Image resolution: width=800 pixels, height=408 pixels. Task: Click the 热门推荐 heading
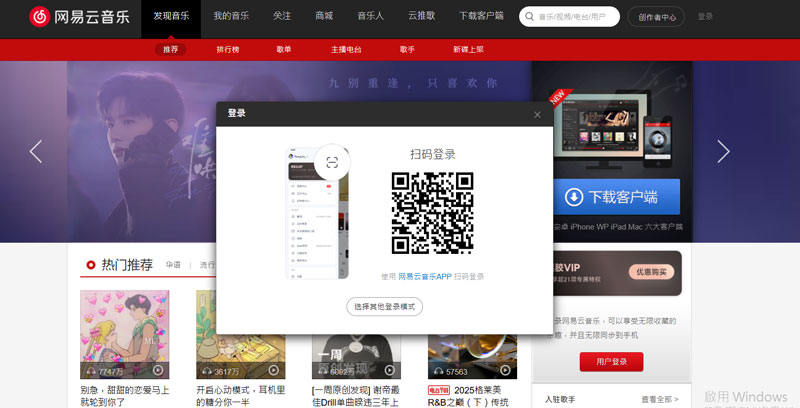click(x=127, y=265)
